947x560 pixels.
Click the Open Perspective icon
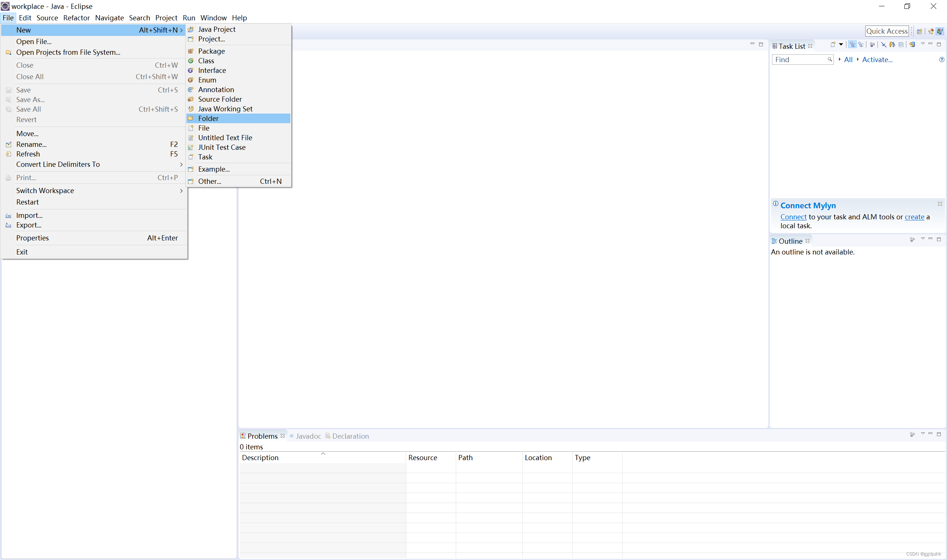pyautogui.click(x=920, y=31)
